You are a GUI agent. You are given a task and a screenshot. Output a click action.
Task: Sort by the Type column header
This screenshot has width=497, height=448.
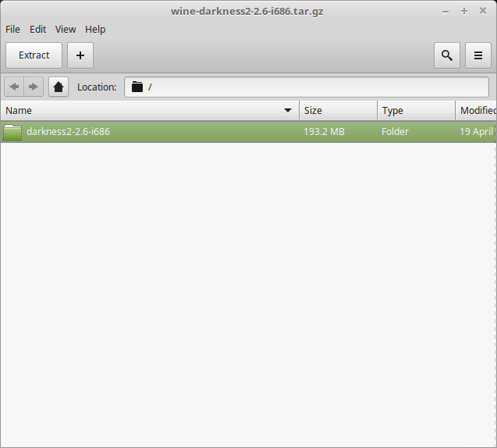(x=416, y=111)
